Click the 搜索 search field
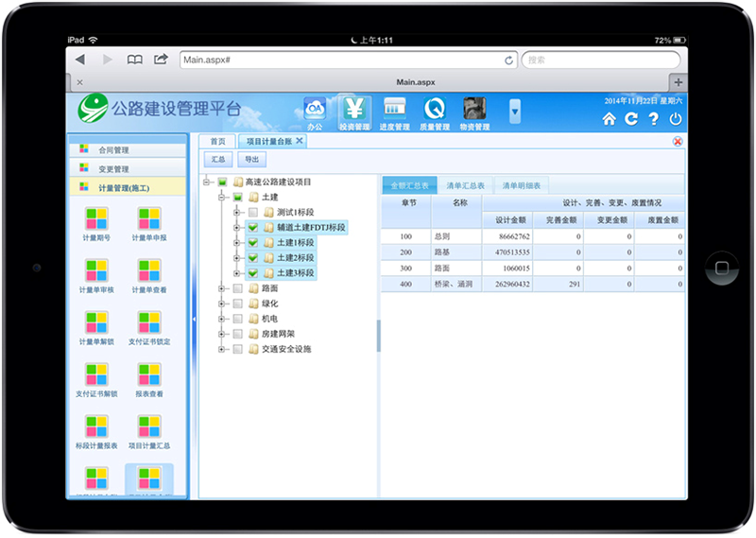This screenshot has width=756, height=538. pos(601,60)
